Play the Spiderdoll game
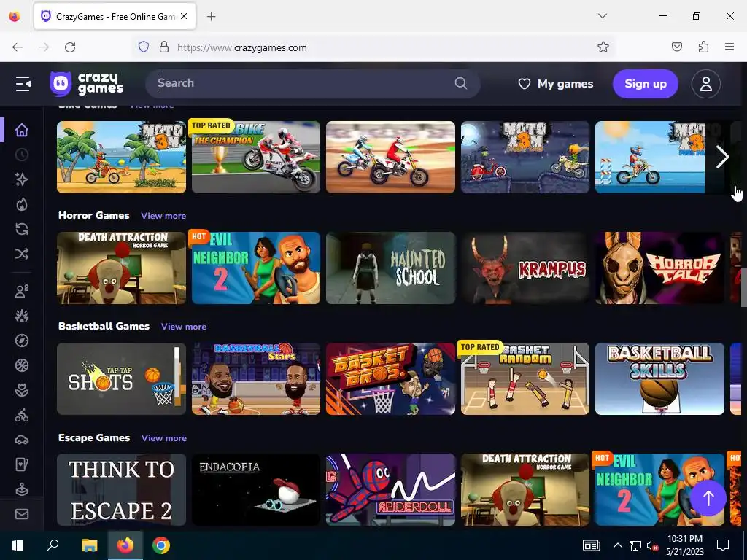This screenshot has height=560, width=747. (x=390, y=489)
